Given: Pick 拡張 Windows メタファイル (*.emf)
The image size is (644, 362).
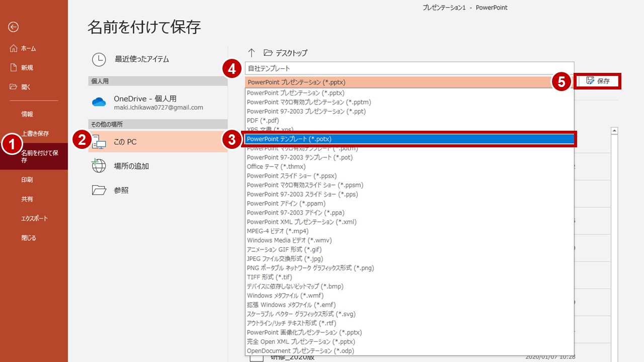Looking at the screenshot, I should coord(410,305).
